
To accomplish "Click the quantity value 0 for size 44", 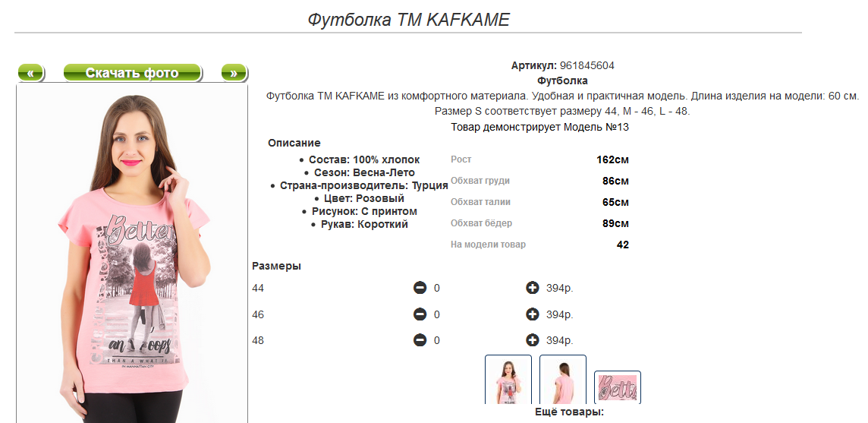I will pyautogui.click(x=437, y=289).
